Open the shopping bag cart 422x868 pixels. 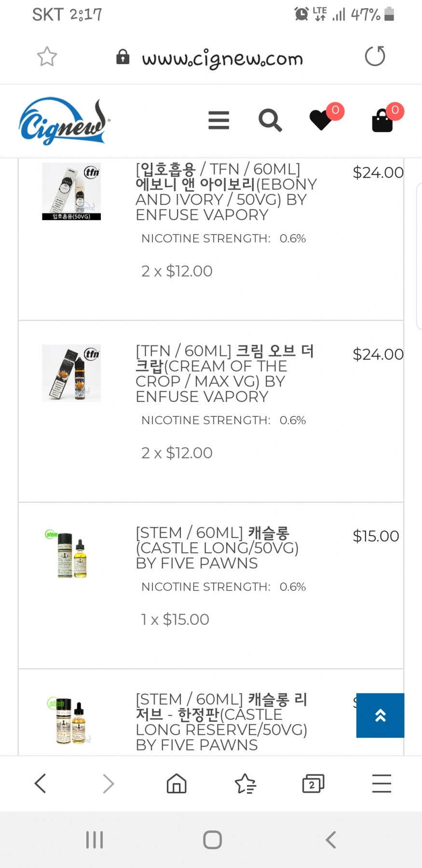[383, 120]
